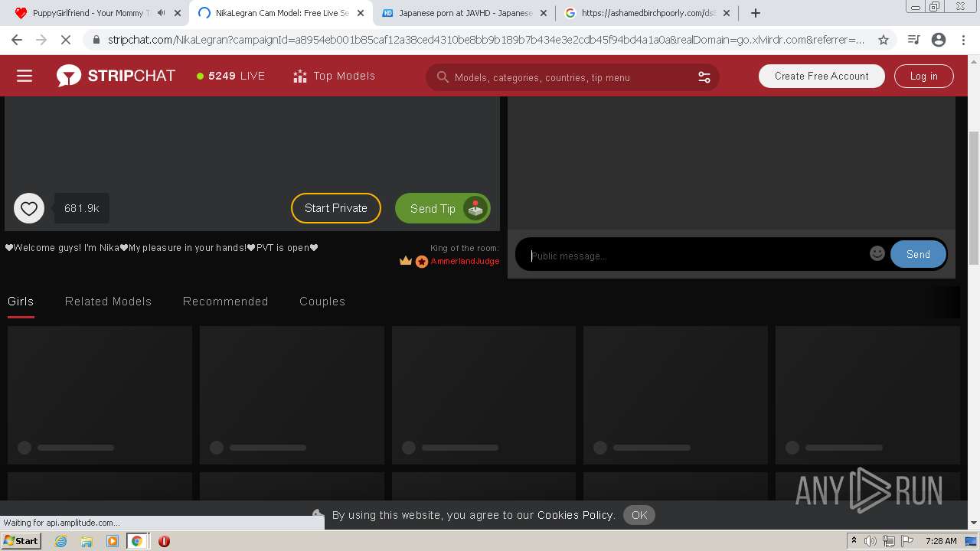Select the Girls tab

[x=21, y=302]
